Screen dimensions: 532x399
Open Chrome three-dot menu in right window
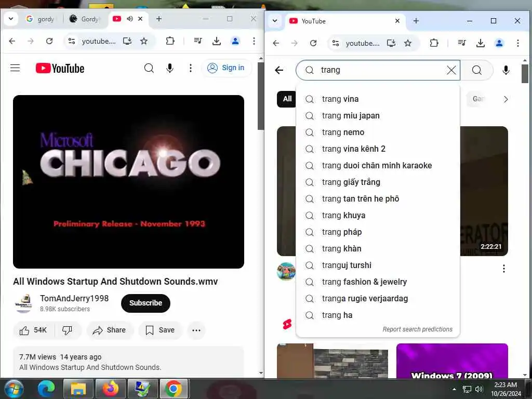tap(518, 43)
